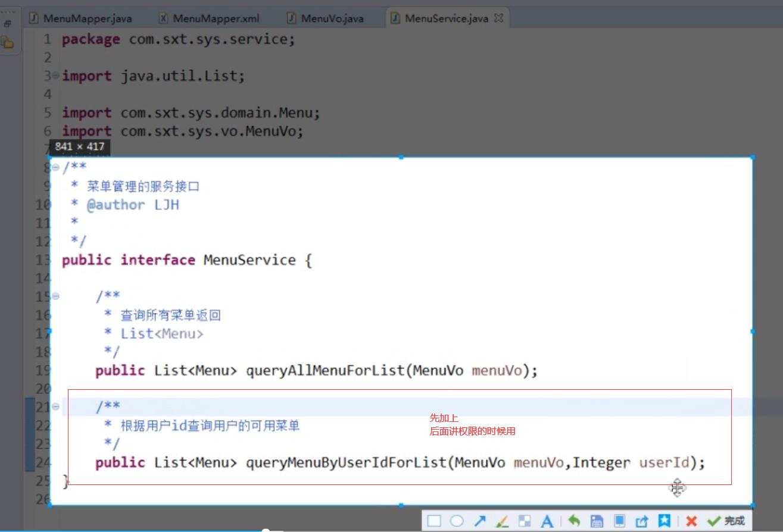The height and width of the screenshot is (532, 783).
Task: Click the 'queryMenuByUserIdForList' method name
Action: [346, 462]
